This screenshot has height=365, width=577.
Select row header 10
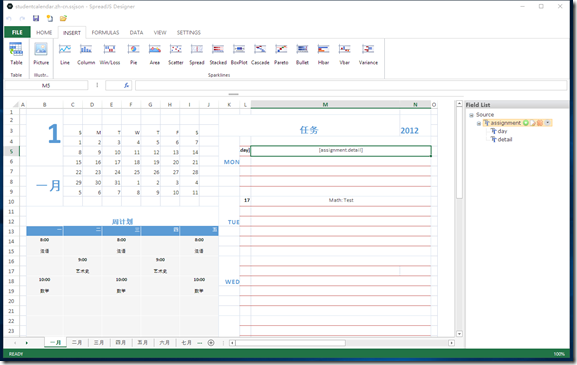tap(11, 202)
